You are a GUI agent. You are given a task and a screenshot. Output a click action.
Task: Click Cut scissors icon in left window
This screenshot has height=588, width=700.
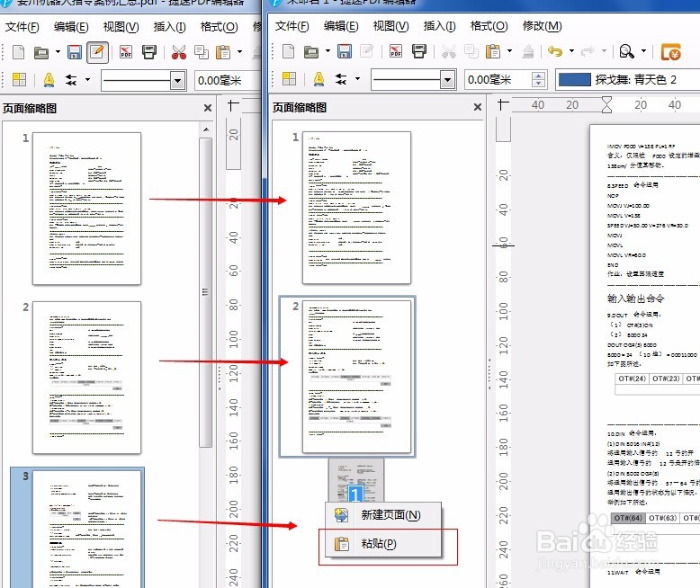(x=179, y=53)
